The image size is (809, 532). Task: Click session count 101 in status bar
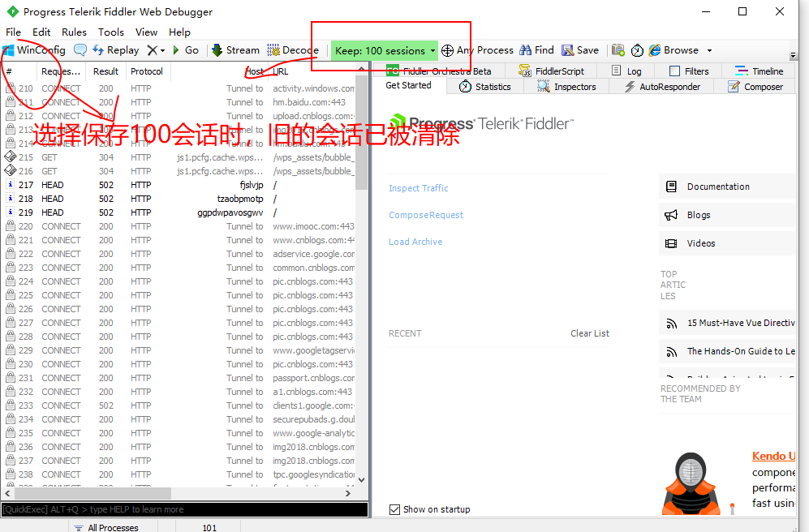point(209,527)
